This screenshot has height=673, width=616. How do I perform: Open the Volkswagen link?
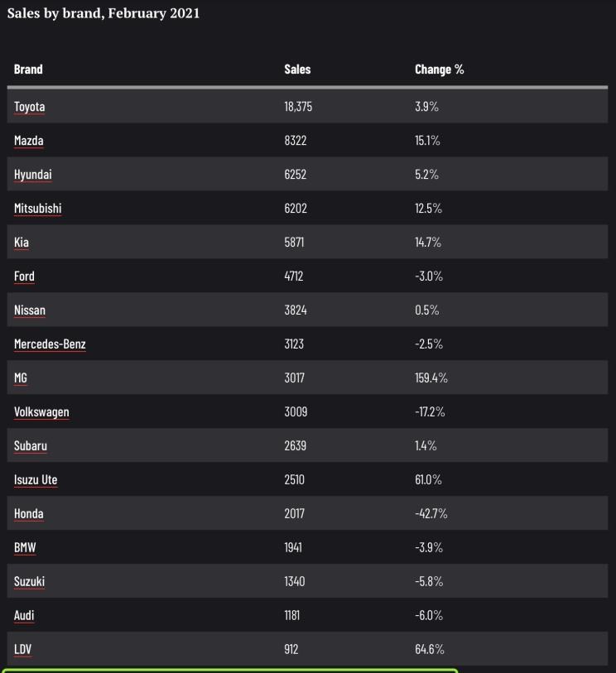[x=41, y=411]
